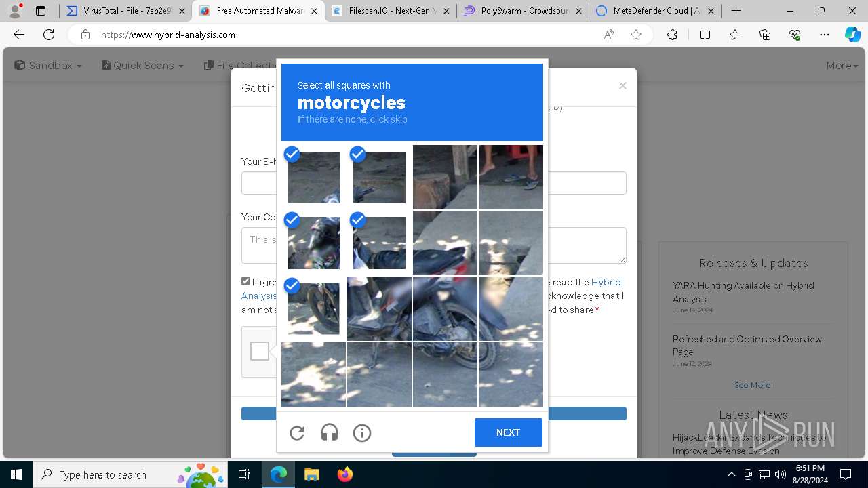The image size is (868, 488).
Task: Open File Collections menu
Action: point(241,66)
